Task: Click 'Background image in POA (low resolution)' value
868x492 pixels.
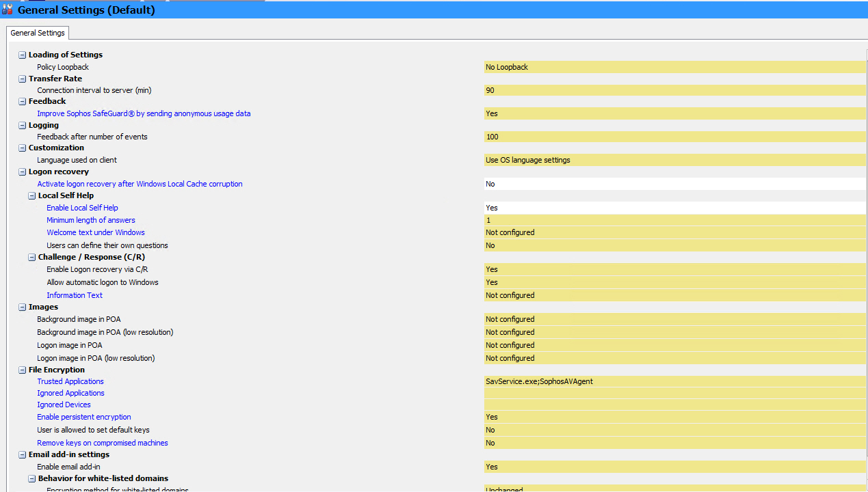Action: pyautogui.click(x=674, y=332)
